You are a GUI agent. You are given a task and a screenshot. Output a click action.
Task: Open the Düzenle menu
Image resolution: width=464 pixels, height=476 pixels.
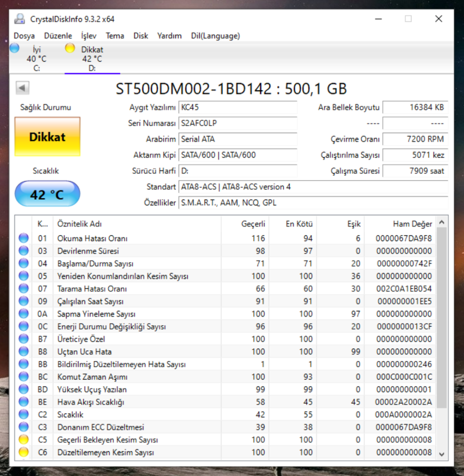[x=58, y=36]
